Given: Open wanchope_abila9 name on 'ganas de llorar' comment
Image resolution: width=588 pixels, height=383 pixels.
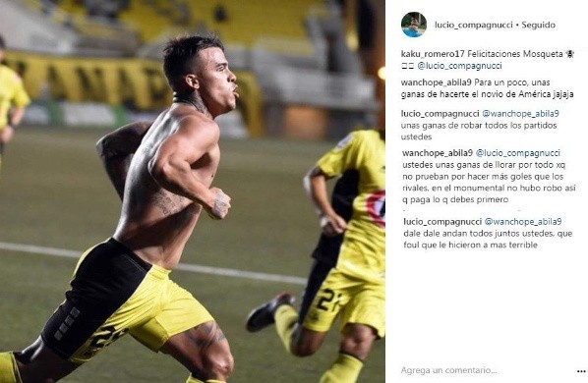Looking at the screenshot, I should click(x=438, y=153).
